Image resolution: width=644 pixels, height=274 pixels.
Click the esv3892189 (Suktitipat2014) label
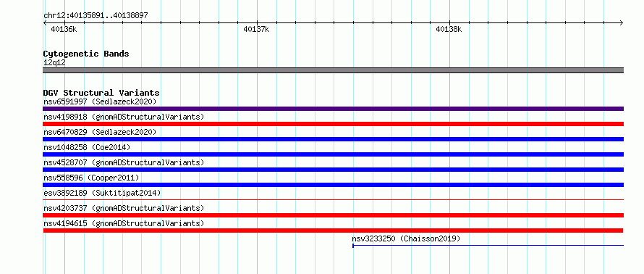[102, 193]
